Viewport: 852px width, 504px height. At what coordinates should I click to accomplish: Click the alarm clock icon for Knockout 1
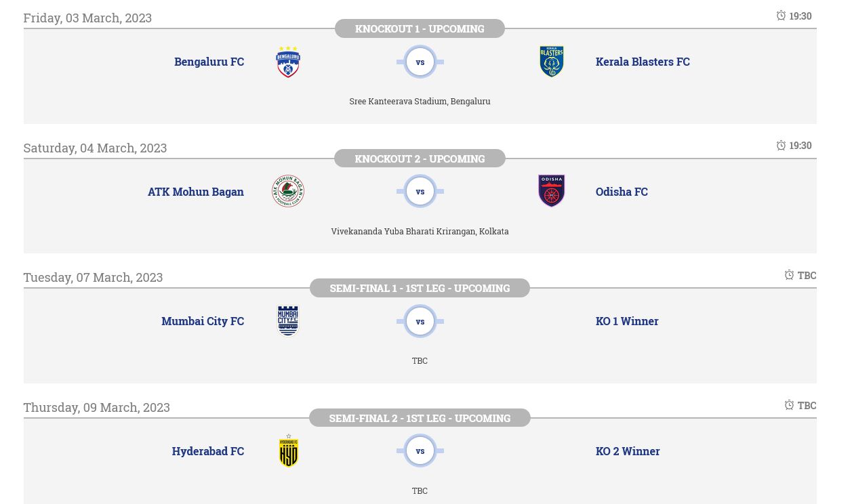coord(781,16)
